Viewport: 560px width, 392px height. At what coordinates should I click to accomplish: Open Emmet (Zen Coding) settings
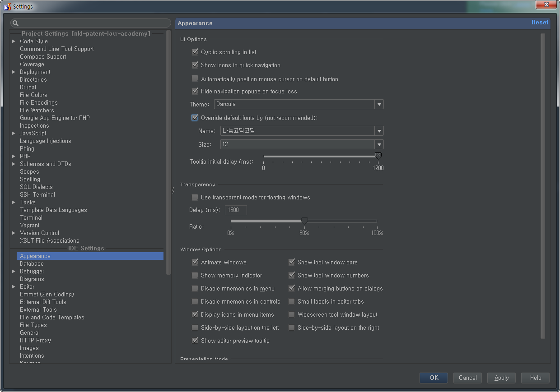click(47, 294)
